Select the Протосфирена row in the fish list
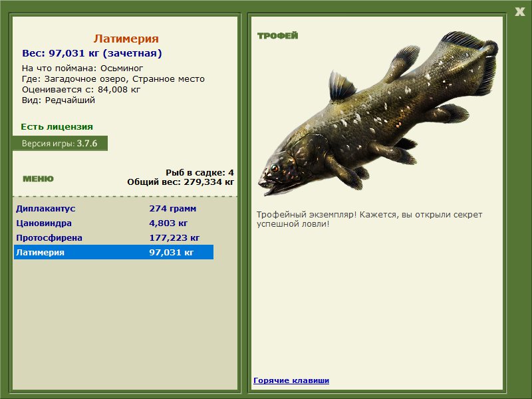The width and height of the screenshot is (532, 399). click(114, 238)
